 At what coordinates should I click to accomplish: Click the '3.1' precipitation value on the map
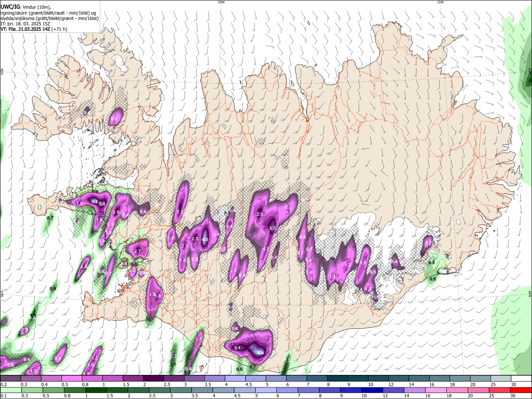click(238, 348)
